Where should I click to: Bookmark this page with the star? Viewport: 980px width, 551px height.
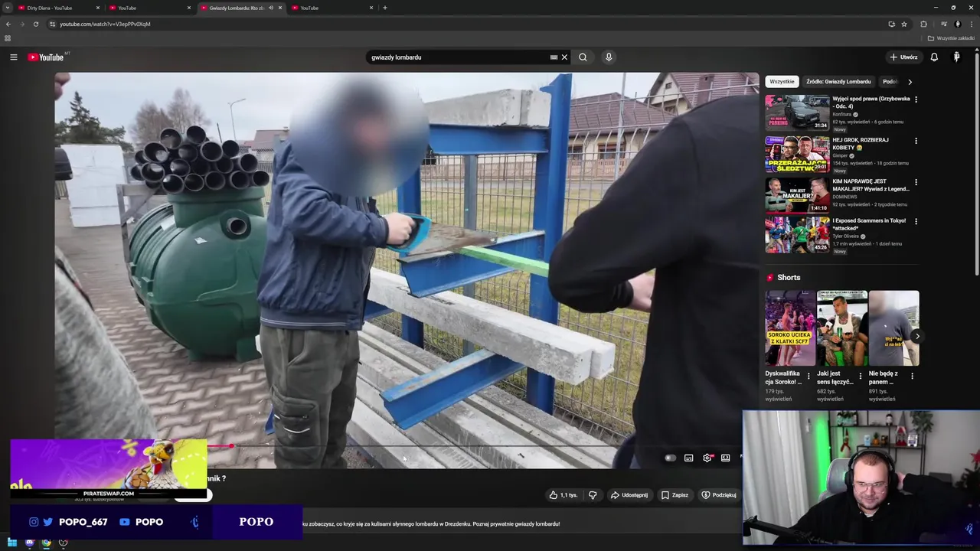coord(904,24)
